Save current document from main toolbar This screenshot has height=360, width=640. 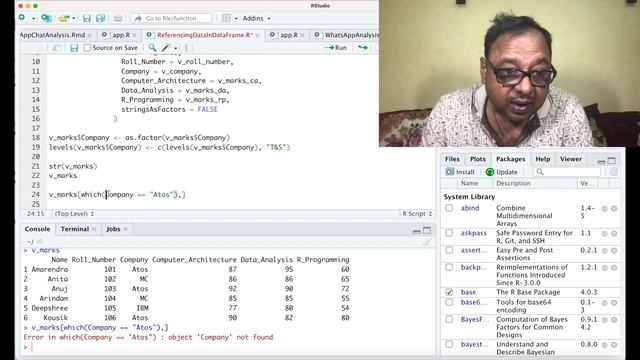point(87,18)
